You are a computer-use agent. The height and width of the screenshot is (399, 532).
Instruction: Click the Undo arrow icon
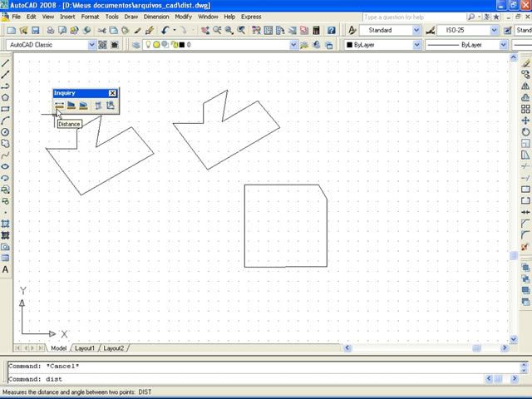(x=165, y=31)
